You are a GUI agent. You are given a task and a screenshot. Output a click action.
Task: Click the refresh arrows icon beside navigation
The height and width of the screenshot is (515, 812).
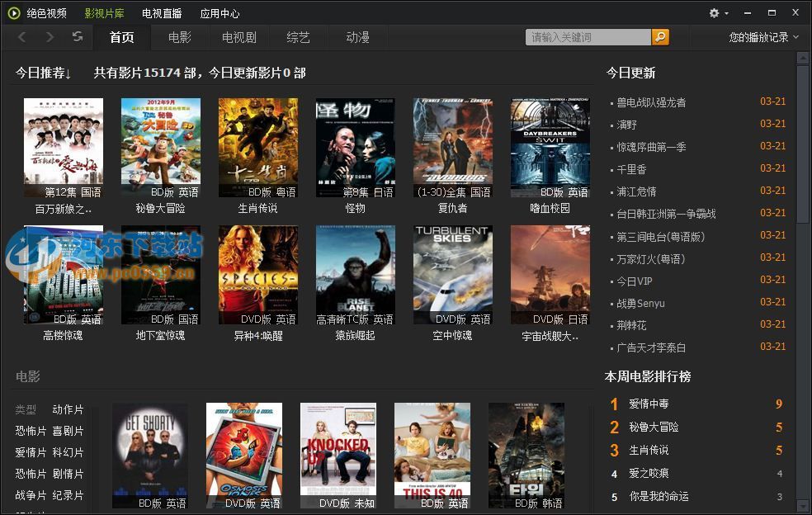77,37
